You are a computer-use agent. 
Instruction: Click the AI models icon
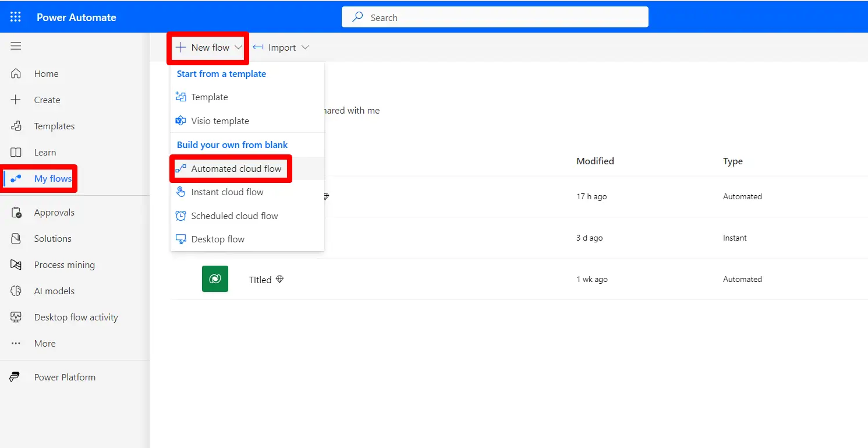(16, 291)
